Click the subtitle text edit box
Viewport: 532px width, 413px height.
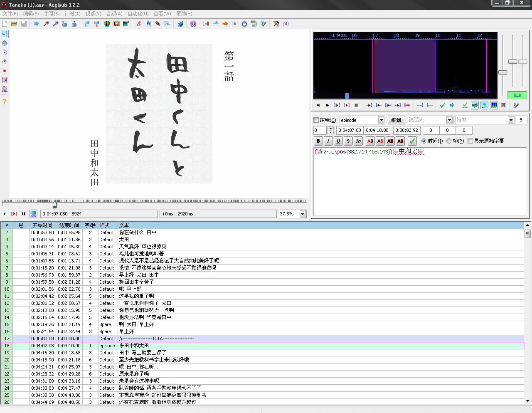420,181
